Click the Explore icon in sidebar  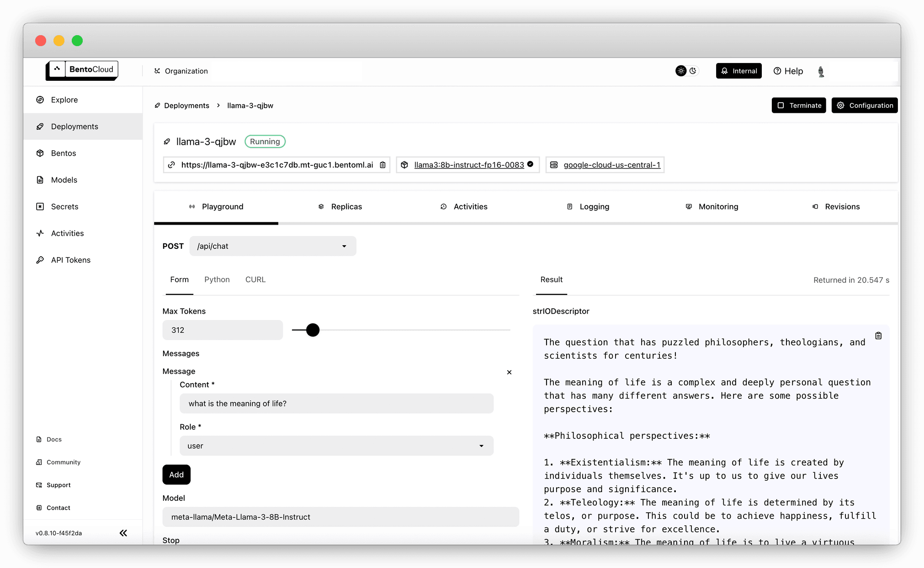pyautogui.click(x=41, y=100)
